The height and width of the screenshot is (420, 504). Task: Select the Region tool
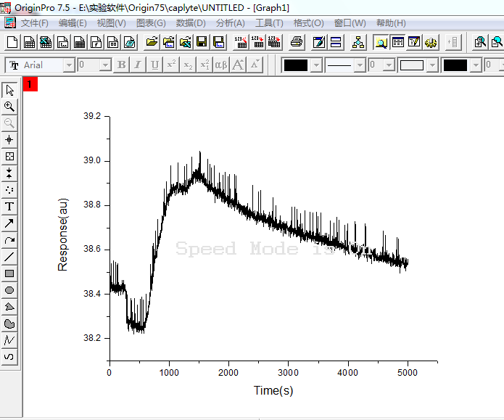click(x=9, y=324)
